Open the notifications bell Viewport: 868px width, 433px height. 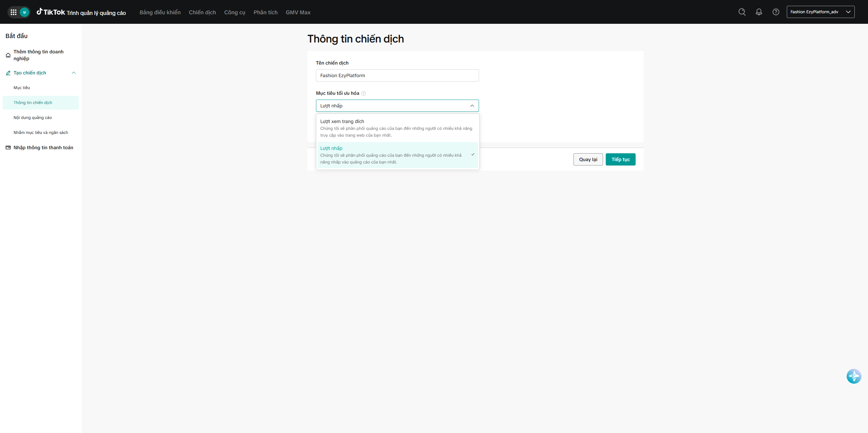[759, 12]
